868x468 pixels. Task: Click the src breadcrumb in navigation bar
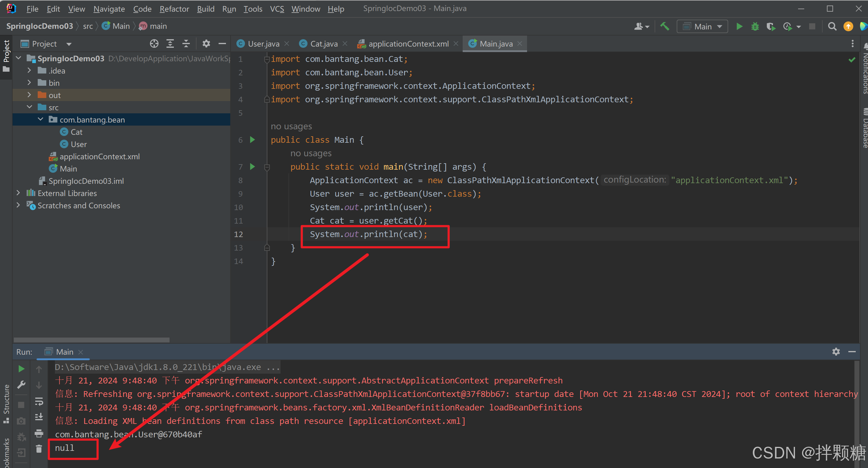point(88,26)
